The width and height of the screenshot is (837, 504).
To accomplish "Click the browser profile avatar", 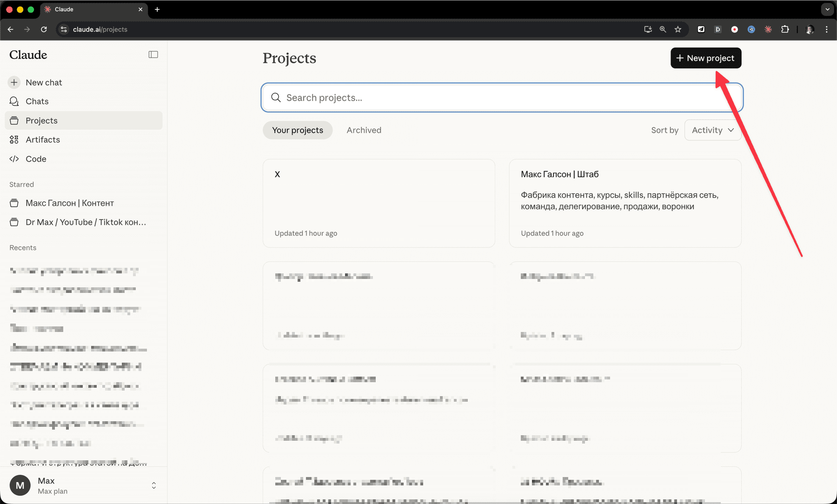I will click(x=810, y=29).
